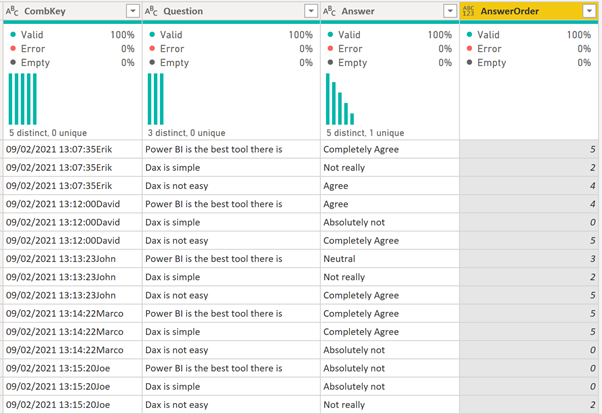Select Marco's 'Power BI is the best tool' question cell
The image size is (602, 414).
coord(231,314)
